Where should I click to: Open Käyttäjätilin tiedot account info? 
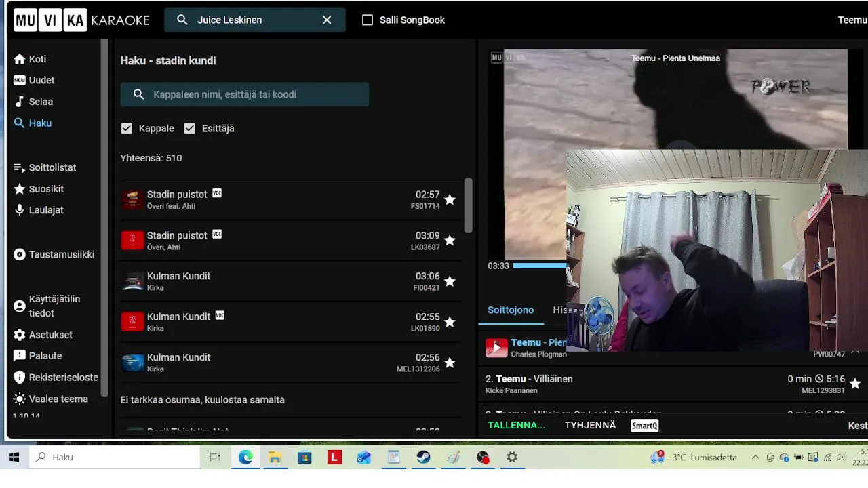click(x=47, y=306)
